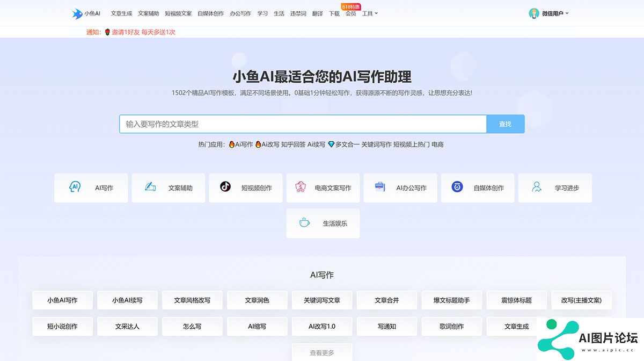Click the AI写作 head icon
644x361 pixels.
[x=75, y=187]
